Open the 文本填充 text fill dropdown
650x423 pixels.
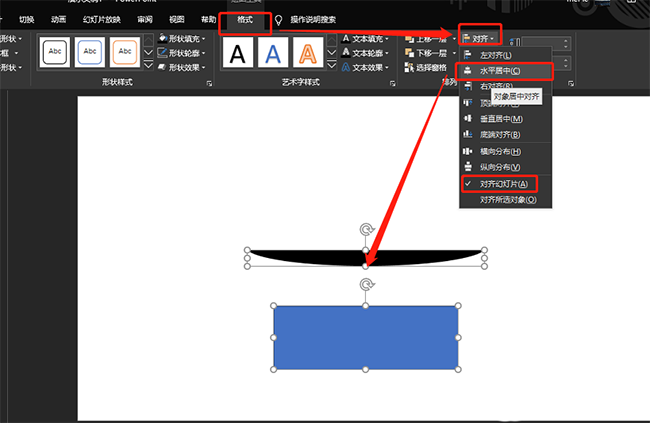point(366,39)
